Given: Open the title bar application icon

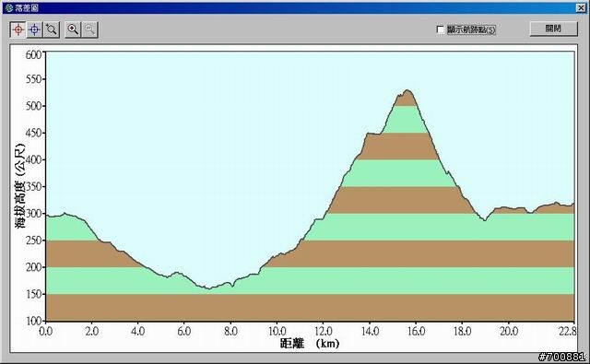Looking at the screenshot, I should click(9, 8).
